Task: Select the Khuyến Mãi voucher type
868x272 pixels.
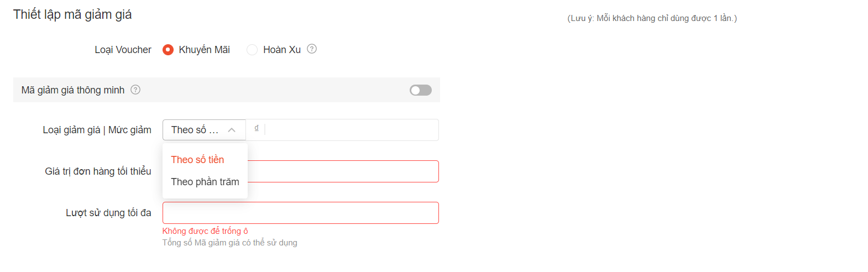Action: (168, 50)
